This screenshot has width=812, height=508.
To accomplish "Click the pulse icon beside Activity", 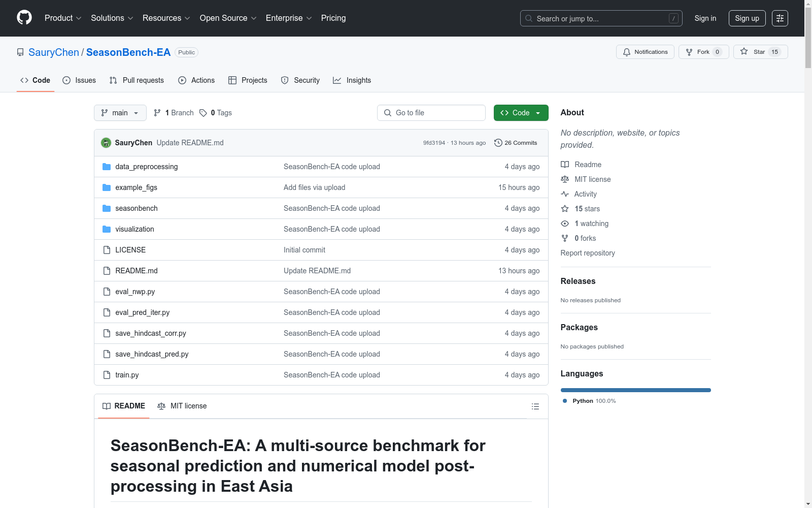I will (565, 194).
